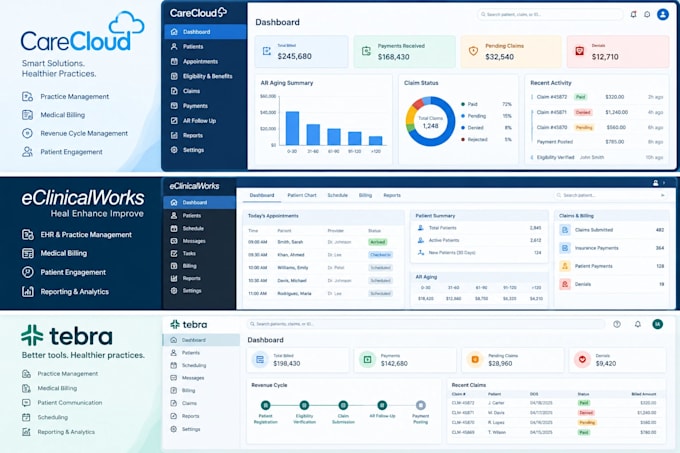Click the CareCloud search field
This screenshot has height=453, width=680.
point(549,14)
